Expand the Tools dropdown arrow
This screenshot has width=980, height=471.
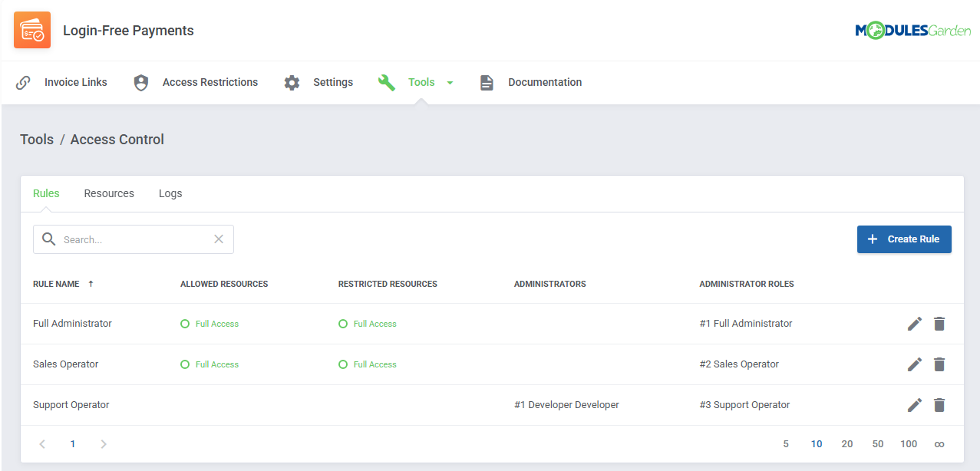coord(450,83)
